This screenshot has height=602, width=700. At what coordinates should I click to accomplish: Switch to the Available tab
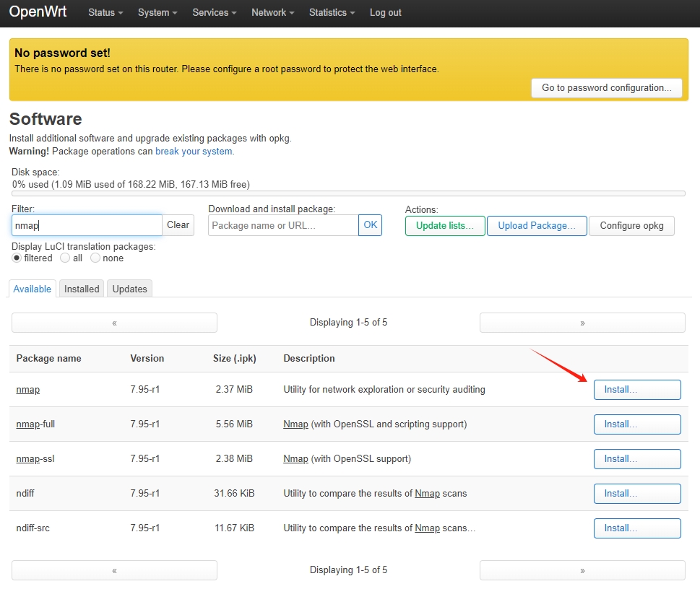coord(32,289)
